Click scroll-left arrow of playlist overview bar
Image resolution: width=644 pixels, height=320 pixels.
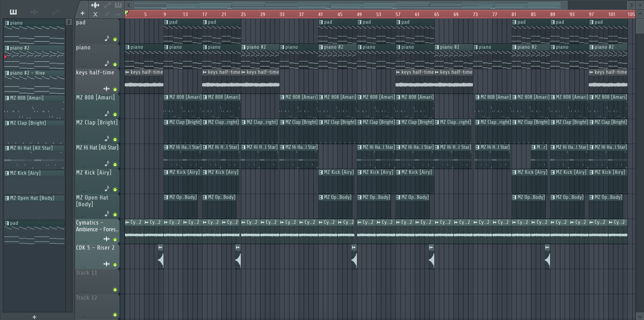pos(129,5)
